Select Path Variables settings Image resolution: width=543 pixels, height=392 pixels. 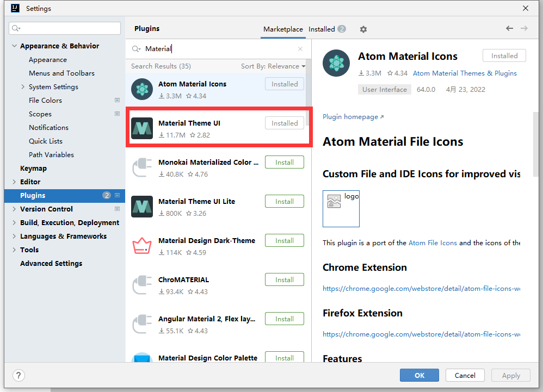pos(51,154)
